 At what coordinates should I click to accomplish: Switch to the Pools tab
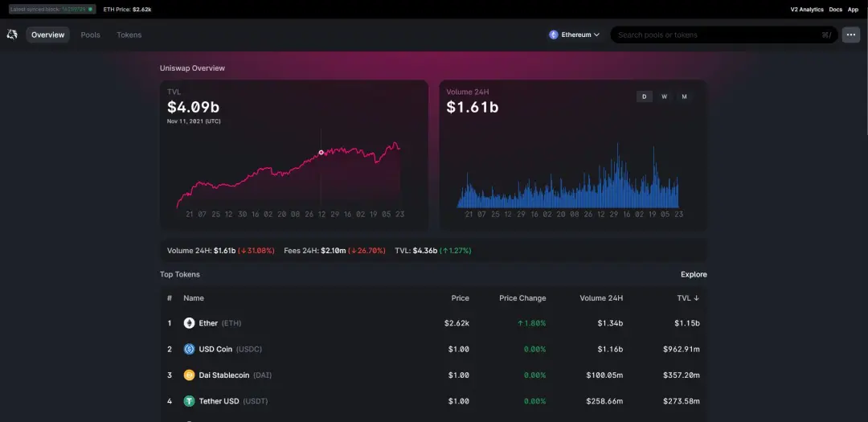click(90, 35)
